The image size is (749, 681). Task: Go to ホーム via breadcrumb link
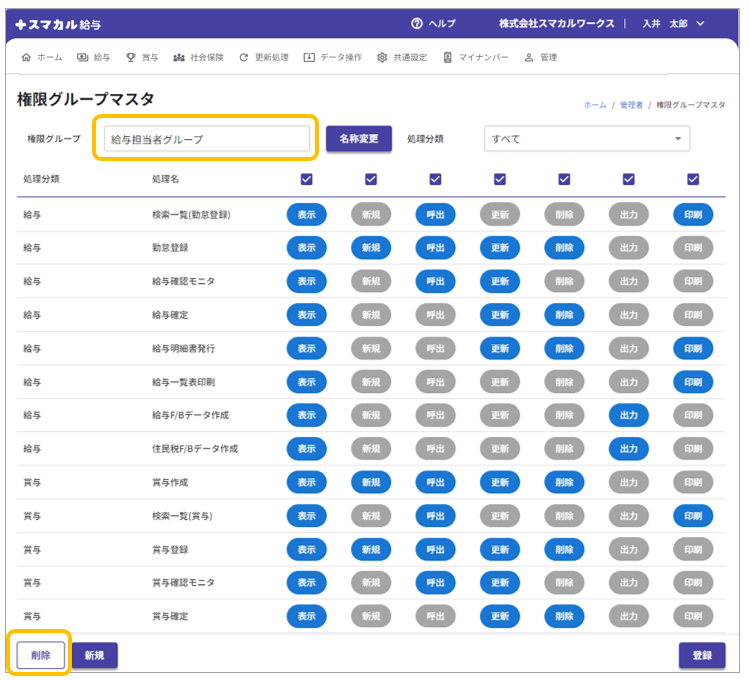(594, 105)
